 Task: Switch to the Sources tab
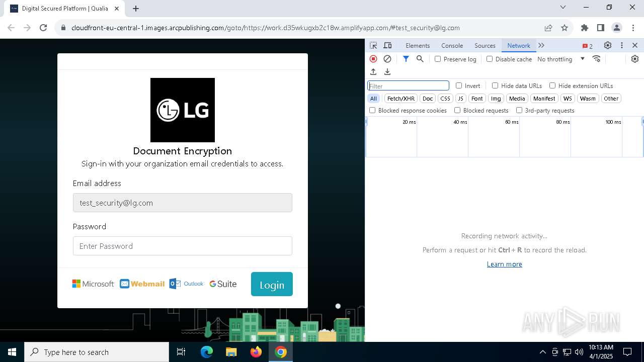(x=485, y=45)
